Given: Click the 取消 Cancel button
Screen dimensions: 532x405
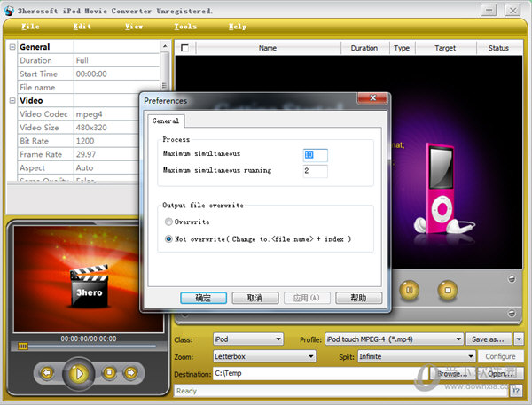Looking at the screenshot, I should click(255, 298).
